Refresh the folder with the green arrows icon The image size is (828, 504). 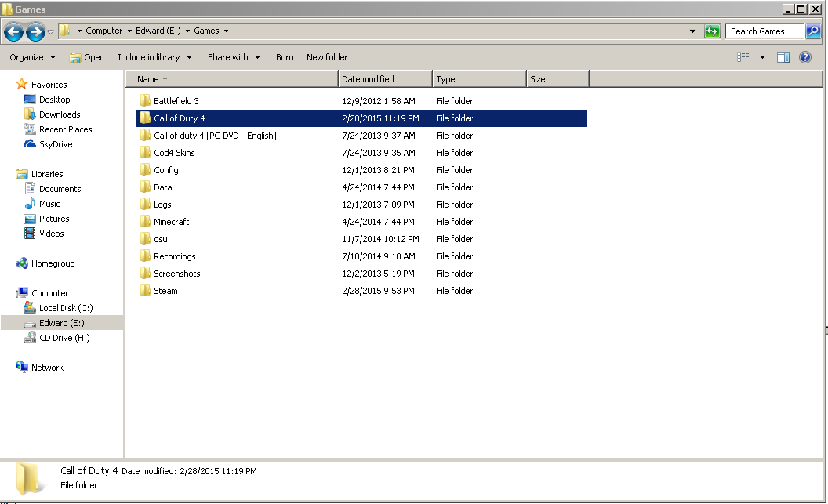pos(712,31)
